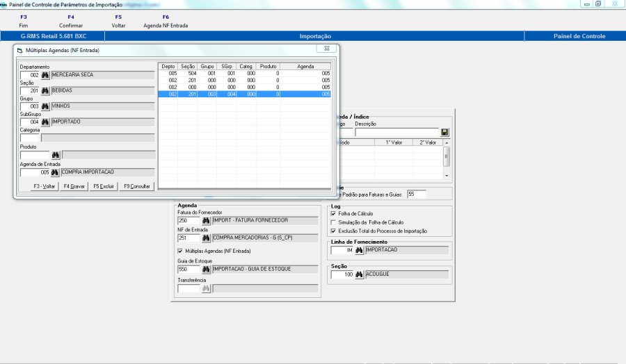Click 1° Valor column header
The width and height of the screenshot is (626, 364).
[394, 142]
